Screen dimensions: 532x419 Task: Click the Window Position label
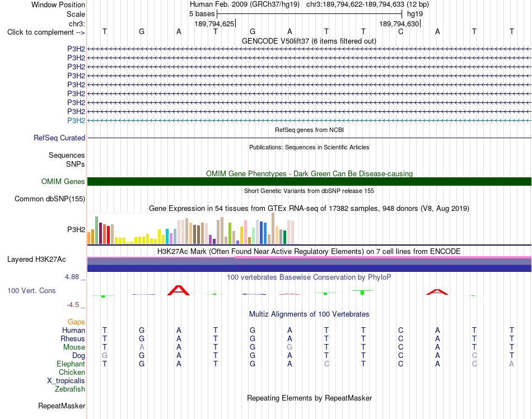pyautogui.click(x=58, y=4)
